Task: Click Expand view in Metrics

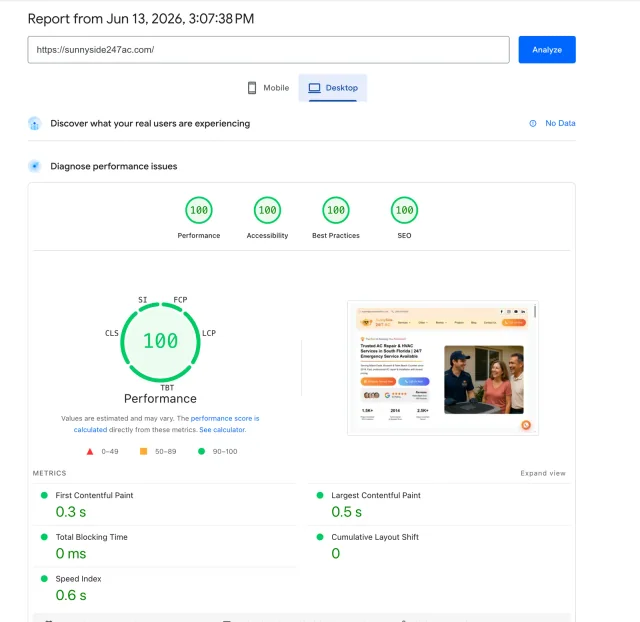Action: point(543,473)
